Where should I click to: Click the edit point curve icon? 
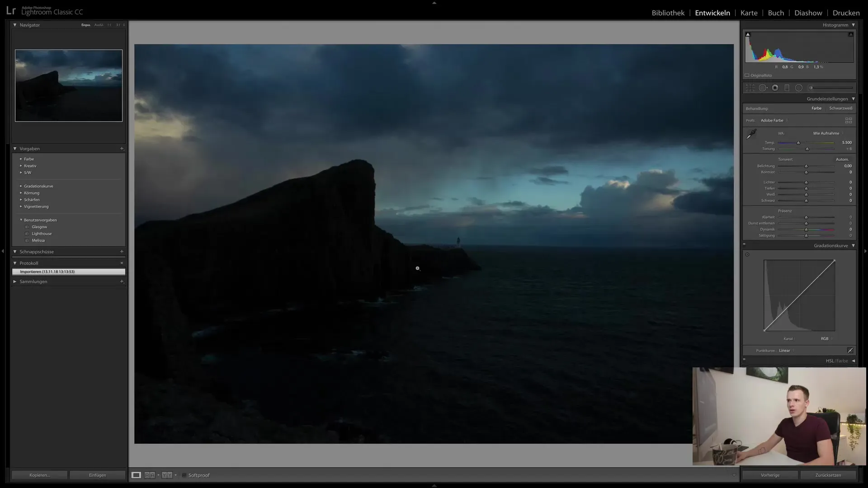tap(850, 350)
